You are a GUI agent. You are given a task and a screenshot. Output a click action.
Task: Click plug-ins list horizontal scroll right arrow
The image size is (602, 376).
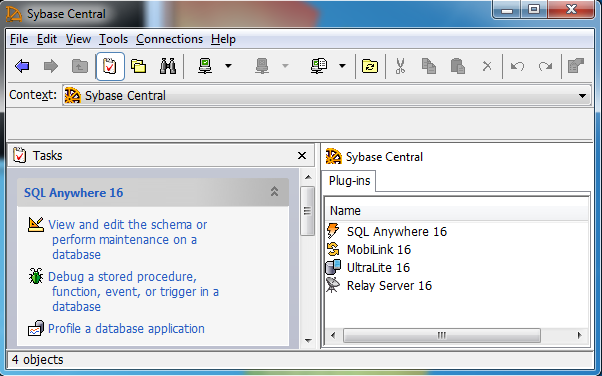(579, 335)
